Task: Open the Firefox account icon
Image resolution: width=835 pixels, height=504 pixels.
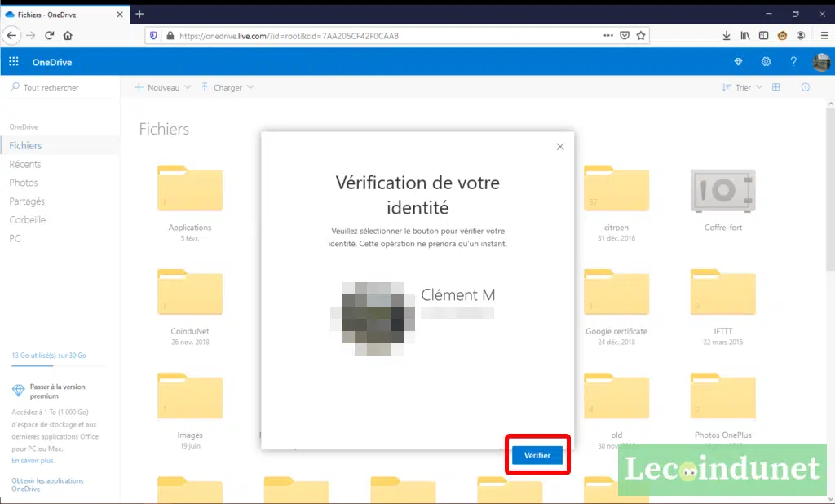Action: [801, 36]
